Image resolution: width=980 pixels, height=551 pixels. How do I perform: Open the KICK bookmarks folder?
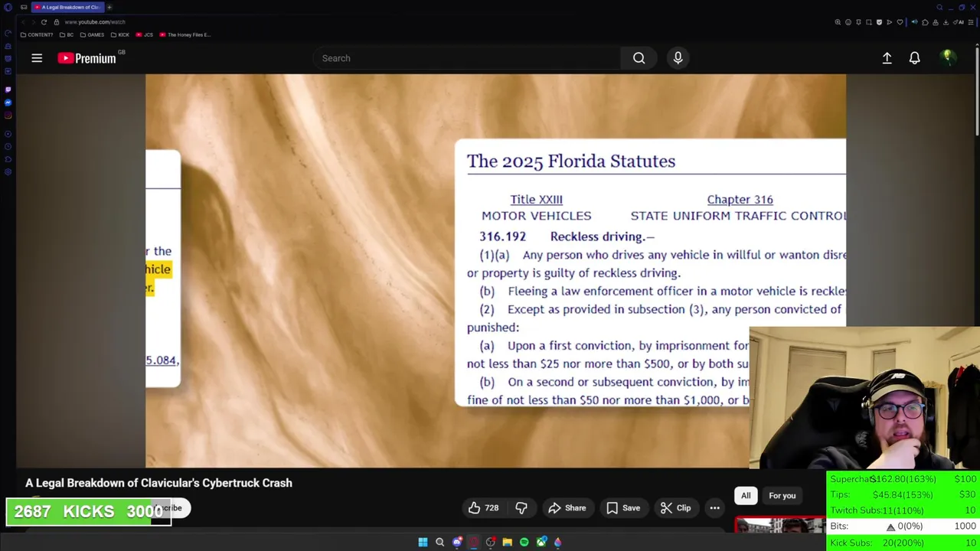(120, 34)
